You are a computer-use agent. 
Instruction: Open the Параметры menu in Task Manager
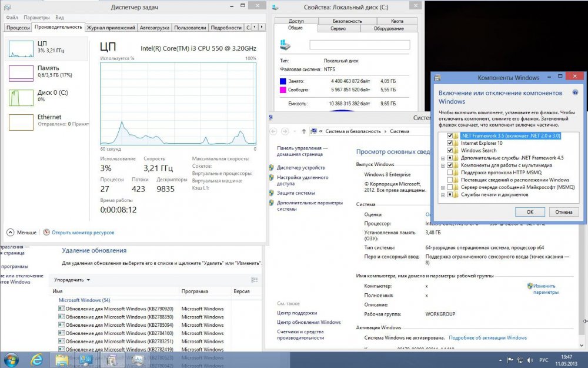point(36,17)
